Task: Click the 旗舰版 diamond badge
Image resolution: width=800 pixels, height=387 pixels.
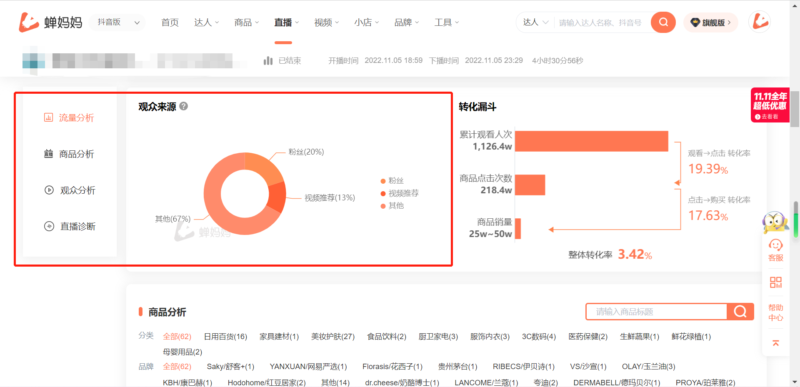Action: point(711,22)
